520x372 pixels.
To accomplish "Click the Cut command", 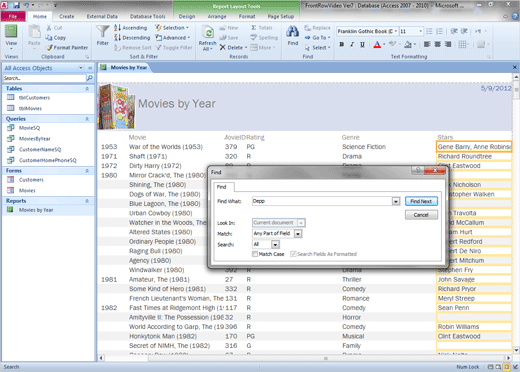I will pyautogui.click(x=54, y=28).
